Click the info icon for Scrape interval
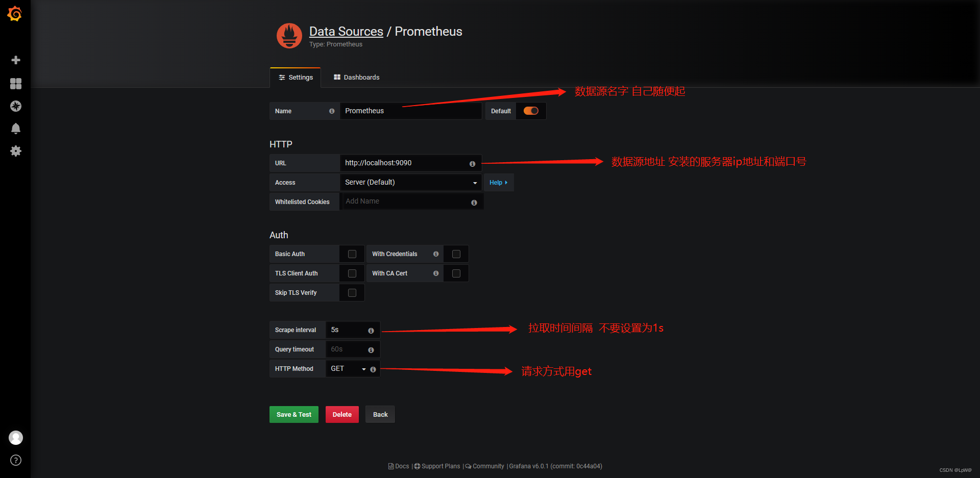 [371, 331]
